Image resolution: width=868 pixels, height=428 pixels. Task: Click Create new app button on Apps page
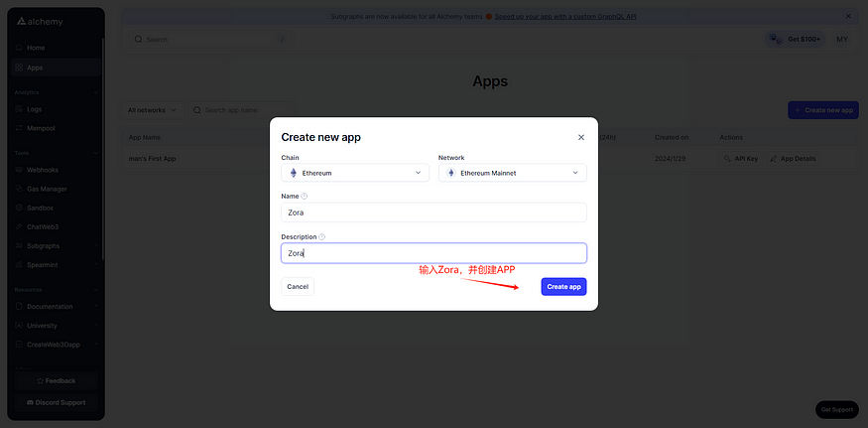pyautogui.click(x=823, y=110)
